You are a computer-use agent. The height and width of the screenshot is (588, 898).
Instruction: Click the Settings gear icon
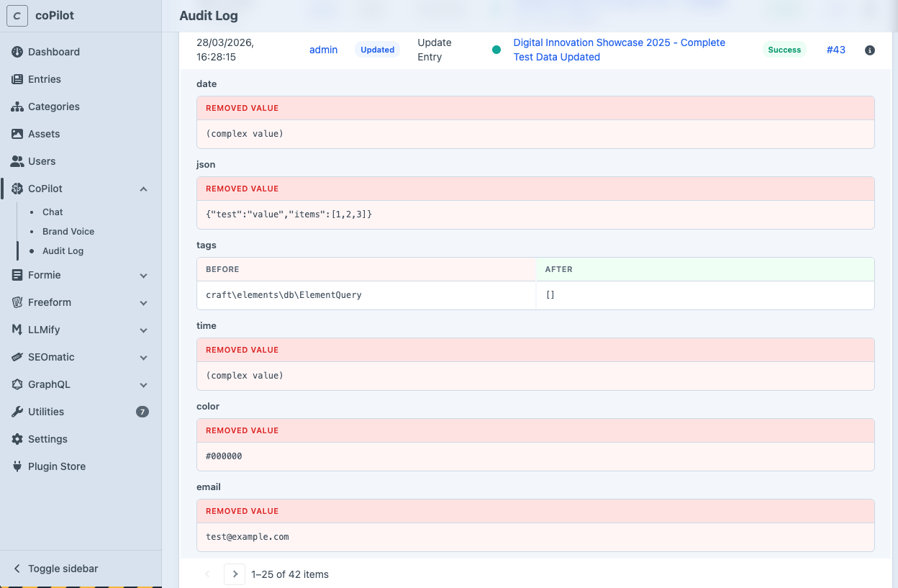(x=17, y=439)
